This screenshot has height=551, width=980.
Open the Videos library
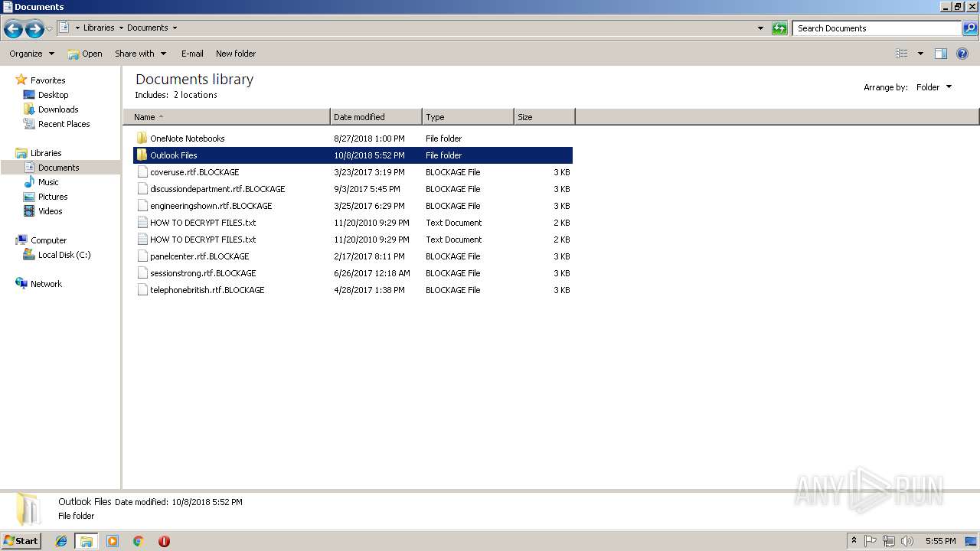(x=51, y=211)
